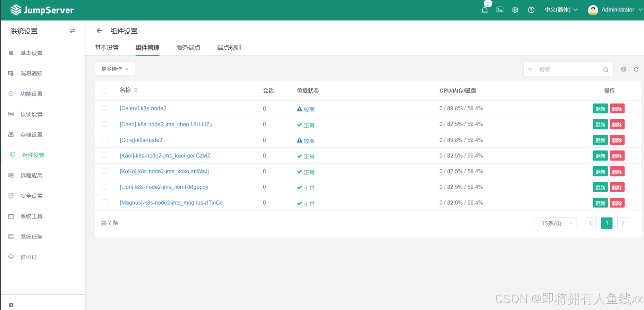Go to the next page arrow
The height and width of the screenshot is (310, 644).
[x=623, y=223]
